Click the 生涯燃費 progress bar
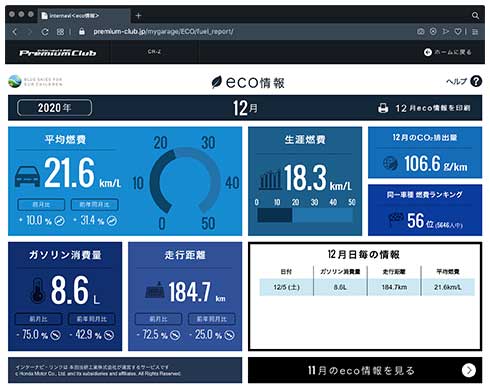 [x=305, y=215]
